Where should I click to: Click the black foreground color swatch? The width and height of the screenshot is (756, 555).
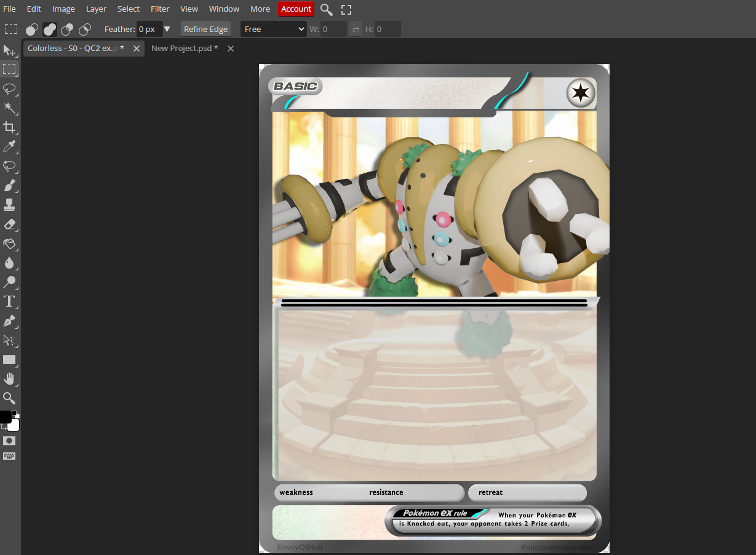click(5, 417)
